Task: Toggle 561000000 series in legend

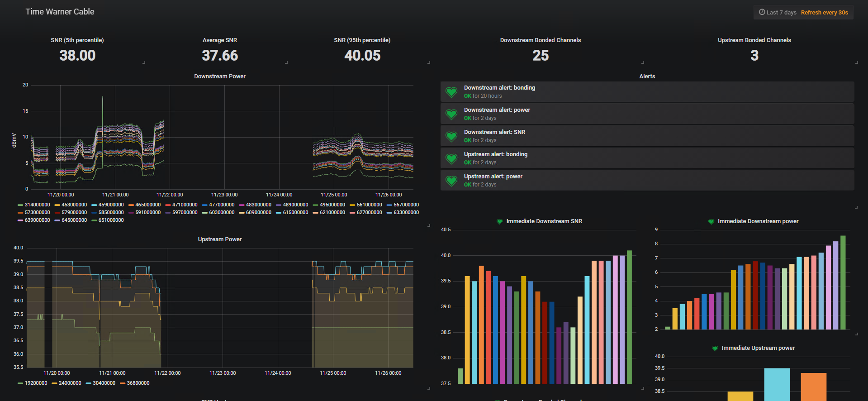Action: point(370,205)
